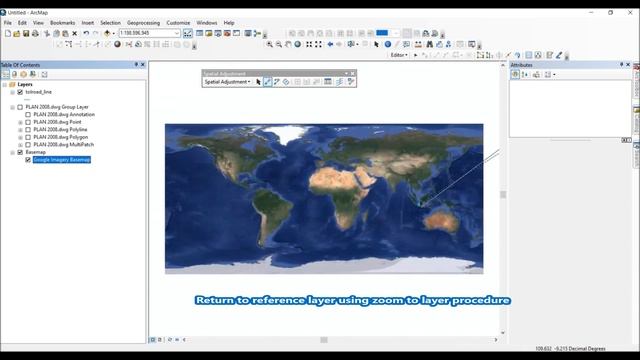
Task: Select the Zoom In tool
Action: 269,44
